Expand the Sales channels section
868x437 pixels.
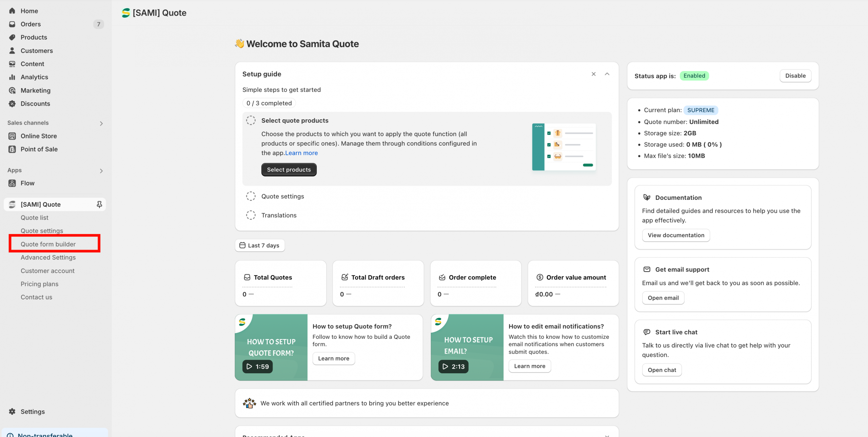(x=101, y=123)
